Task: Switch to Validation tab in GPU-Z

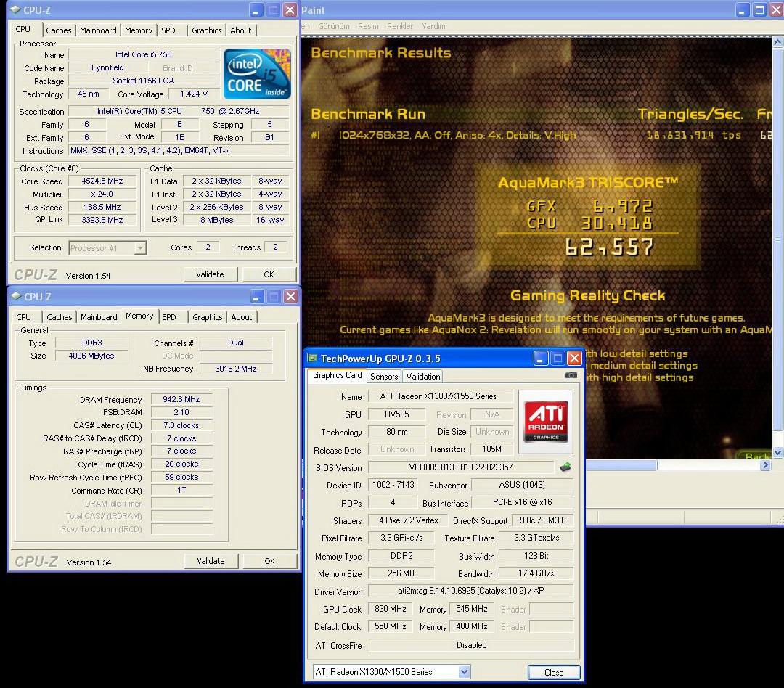Action: [423, 377]
